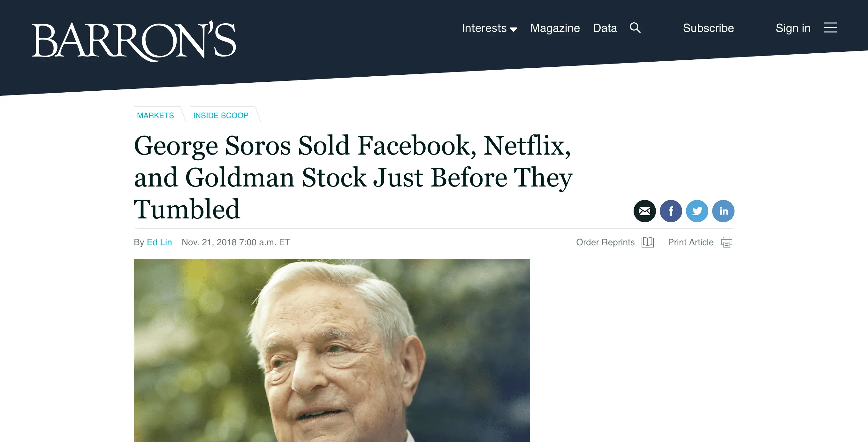Expand the Interests dropdown arrow

(x=514, y=29)
